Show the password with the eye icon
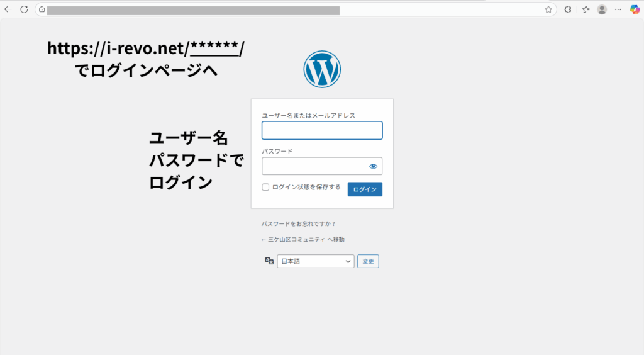This screenshot has width=644, height=355. click(373, 166)
